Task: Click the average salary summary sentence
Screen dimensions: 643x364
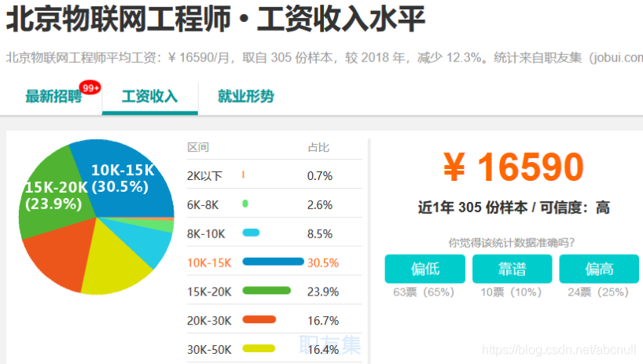Action: (x=325, y=58)
